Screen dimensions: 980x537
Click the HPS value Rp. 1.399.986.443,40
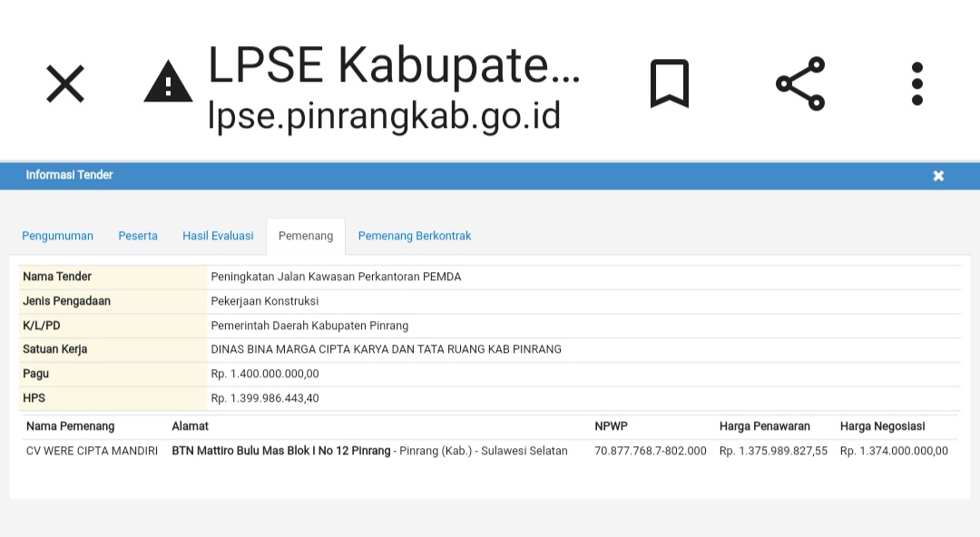[x=265, y=398]
